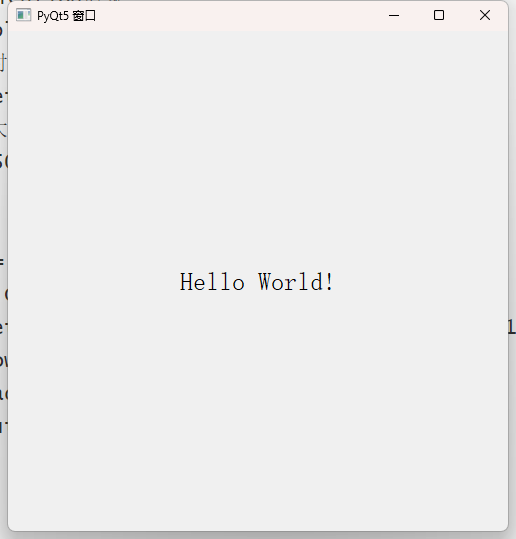Image resolution: width=516 pixels, height=539 pixels.
Task: Click the capital "W" of World
Action: tap(267, 282)
